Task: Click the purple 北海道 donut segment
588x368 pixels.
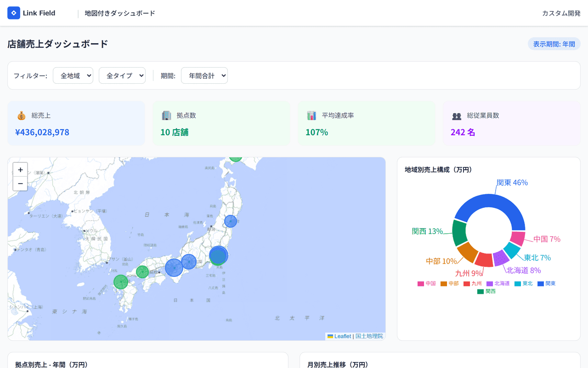Action: (501, 258)
